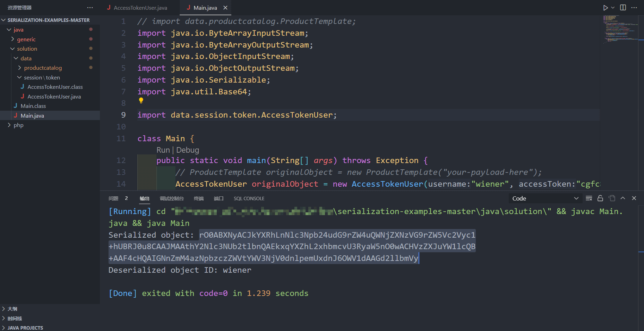
Task: Expand the php folder
Action: (x=18, y=125)
